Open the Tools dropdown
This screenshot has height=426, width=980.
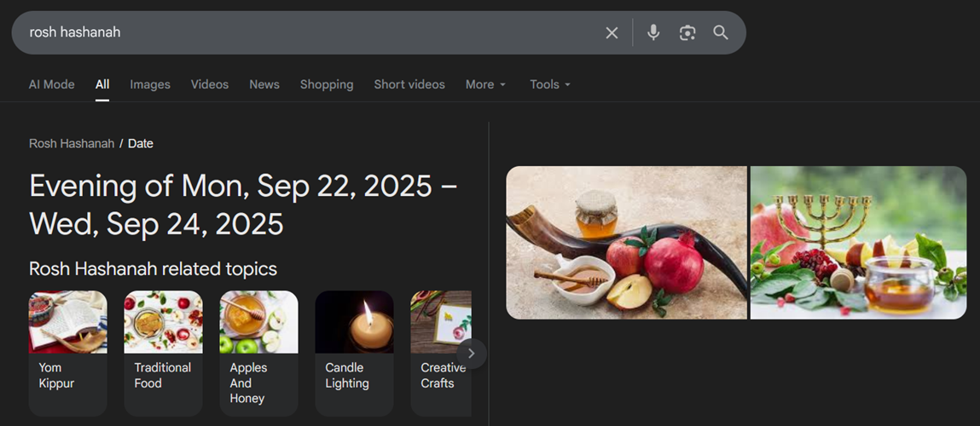coord(550,84)
